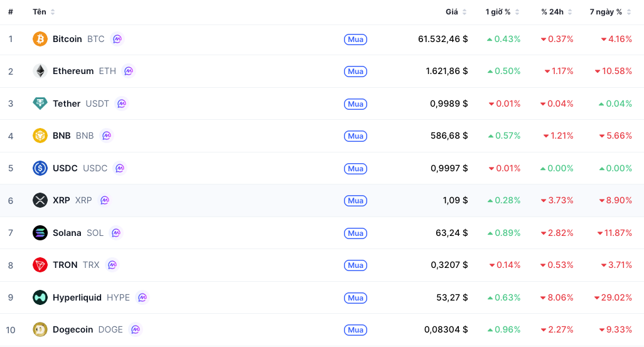Click TRON's 7-day change 3.71%
This screenshot has width=644, height=347.
click(x=616, y=265)
